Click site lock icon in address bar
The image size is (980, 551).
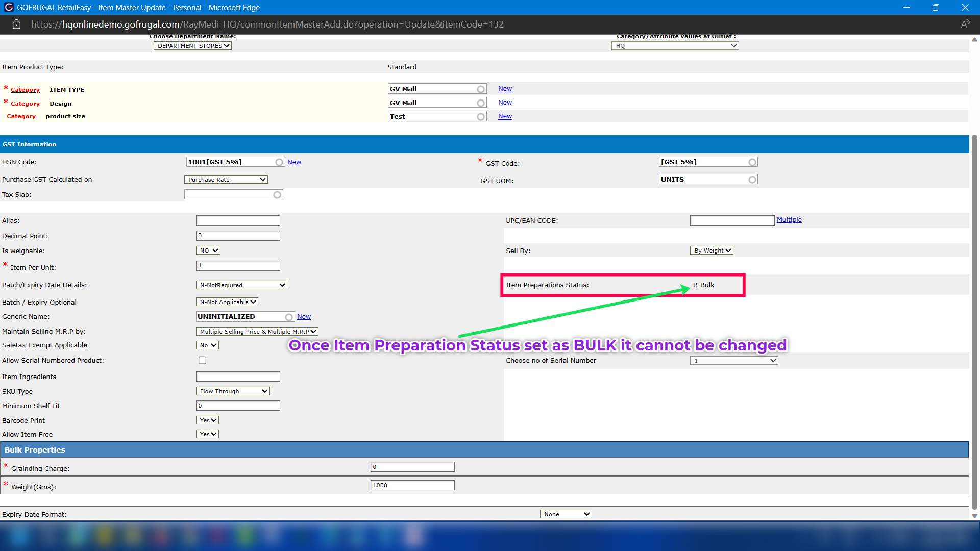coord(16,24)
